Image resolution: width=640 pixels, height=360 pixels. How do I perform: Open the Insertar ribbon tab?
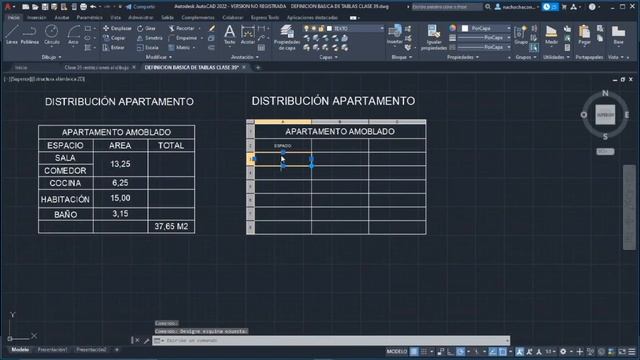tap(37, 18)
